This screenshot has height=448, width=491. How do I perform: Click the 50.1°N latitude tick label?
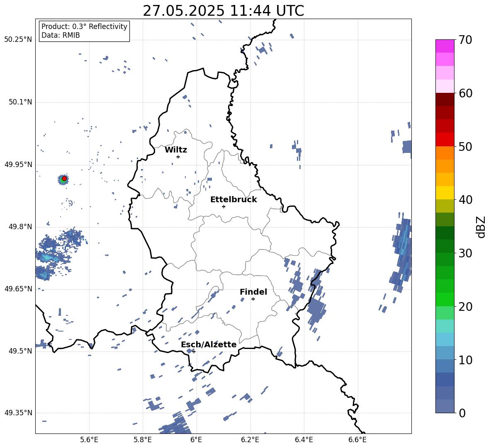coord(20,102)
